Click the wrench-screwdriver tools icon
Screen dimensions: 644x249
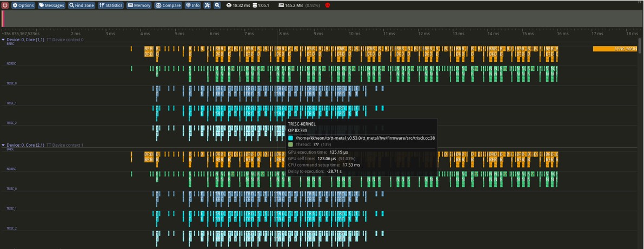point(207,5)
